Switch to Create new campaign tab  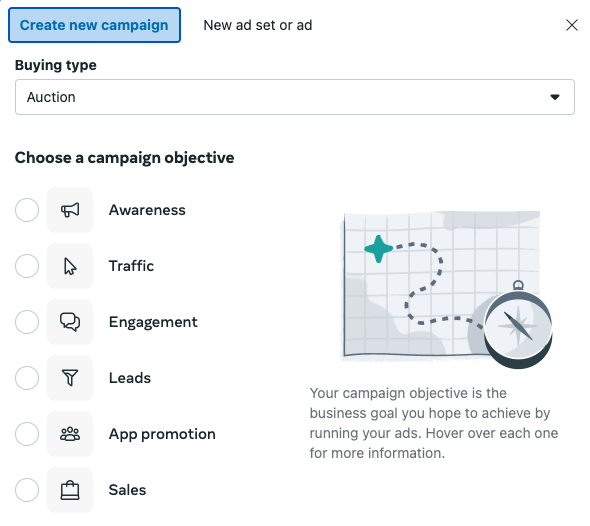pyautogui.click(x=94, y=25)
